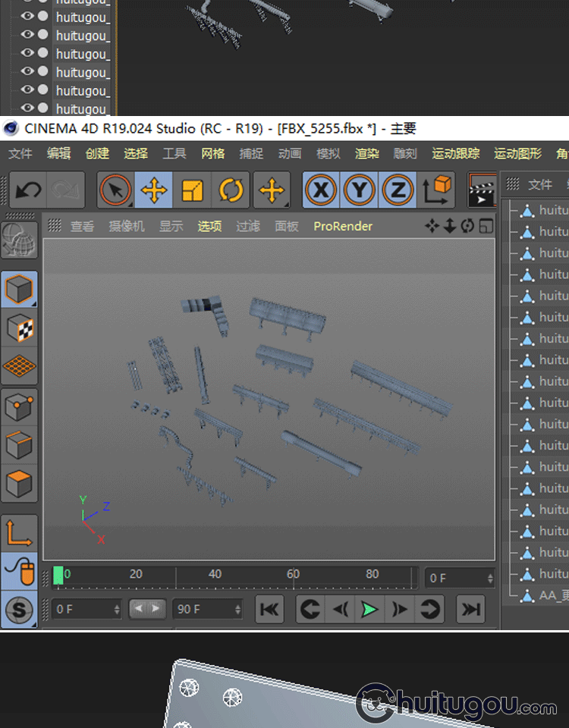Open the 摄像机 (Camera) viewport menu
The image size is (569, 728).
126,226
